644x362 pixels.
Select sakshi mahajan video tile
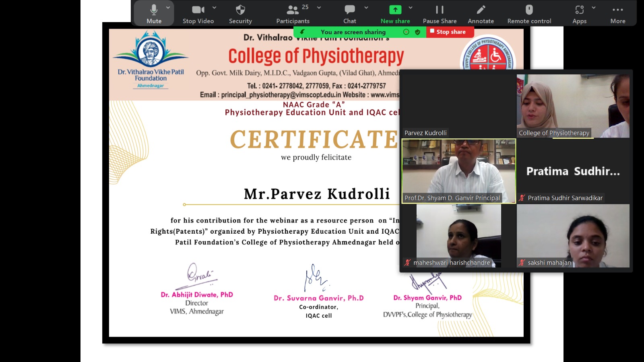pyautogui.click(x=573, y=236)
